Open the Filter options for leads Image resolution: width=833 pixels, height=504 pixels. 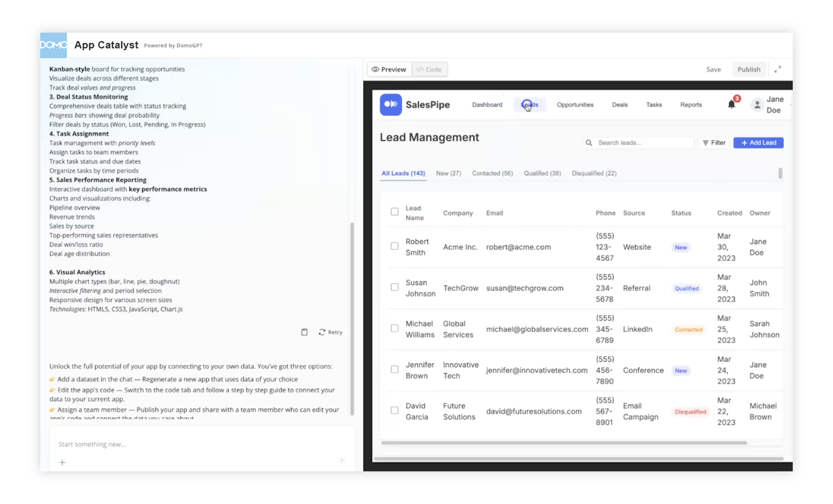tap(714, 142)
